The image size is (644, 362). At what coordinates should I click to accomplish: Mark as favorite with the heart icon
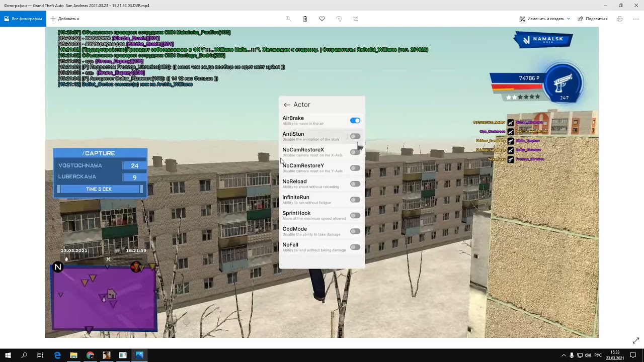(x=322, y=19)
